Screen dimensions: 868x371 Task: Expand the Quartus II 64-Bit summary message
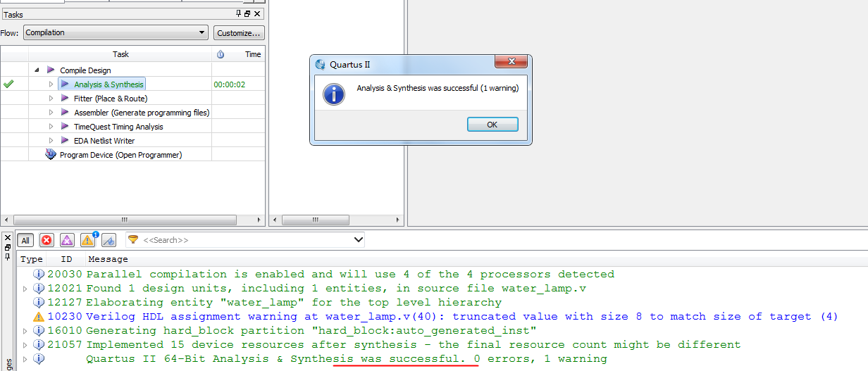tap(25, 359)
